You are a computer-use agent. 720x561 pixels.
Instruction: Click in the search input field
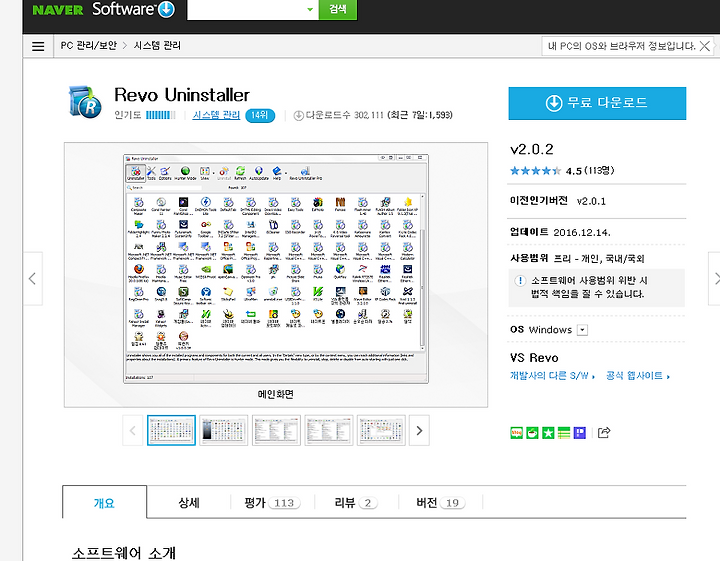coord(246,9)
